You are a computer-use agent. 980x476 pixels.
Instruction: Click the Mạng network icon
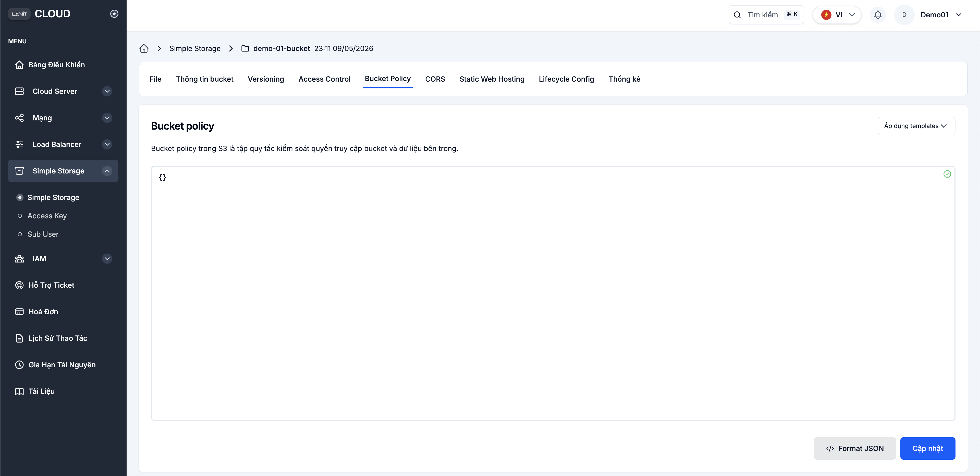19,118
